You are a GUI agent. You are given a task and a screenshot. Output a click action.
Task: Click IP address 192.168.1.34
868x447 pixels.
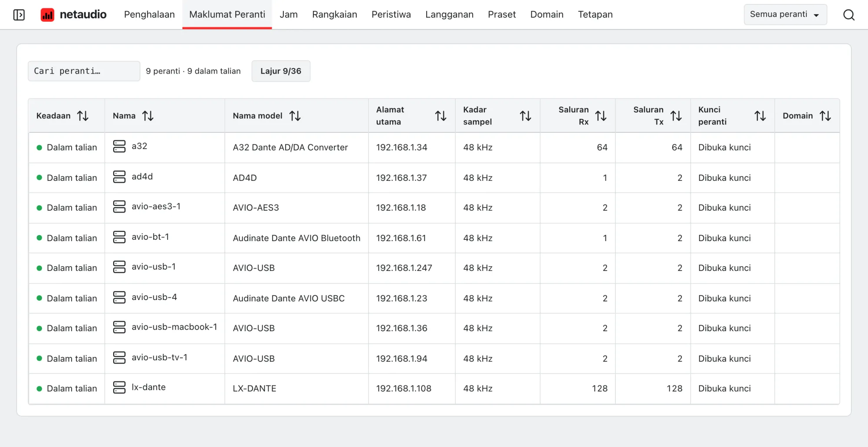pos(401,147)
